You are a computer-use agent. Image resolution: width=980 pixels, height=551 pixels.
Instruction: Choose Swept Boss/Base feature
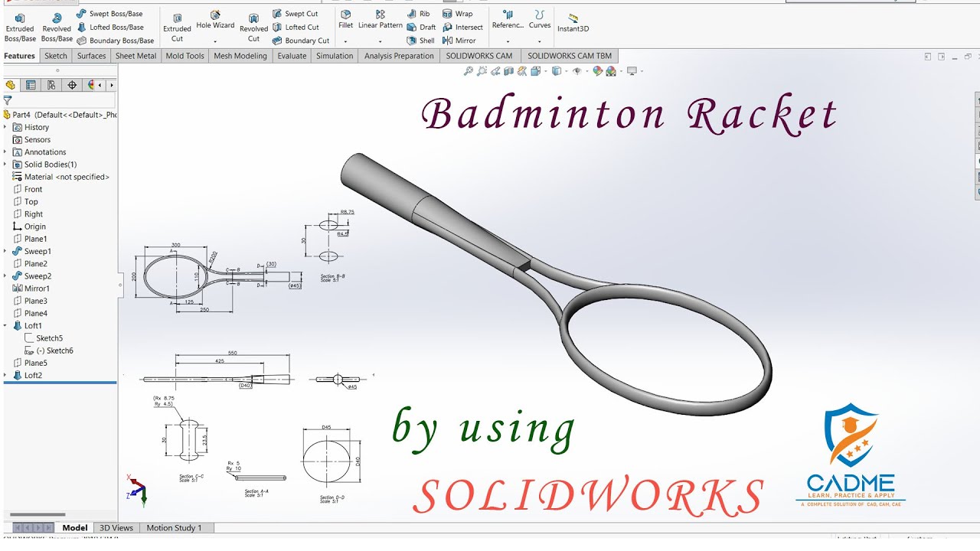[x=109, y=14]
